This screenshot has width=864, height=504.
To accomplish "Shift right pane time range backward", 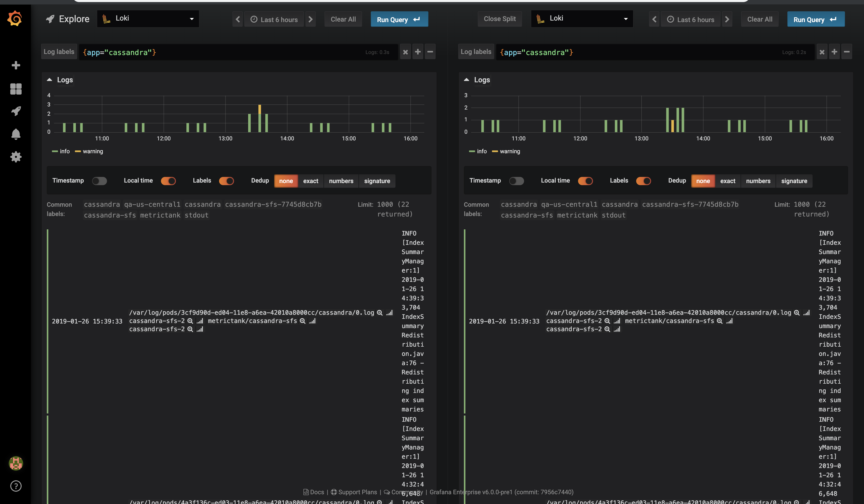I will [654, 19].
